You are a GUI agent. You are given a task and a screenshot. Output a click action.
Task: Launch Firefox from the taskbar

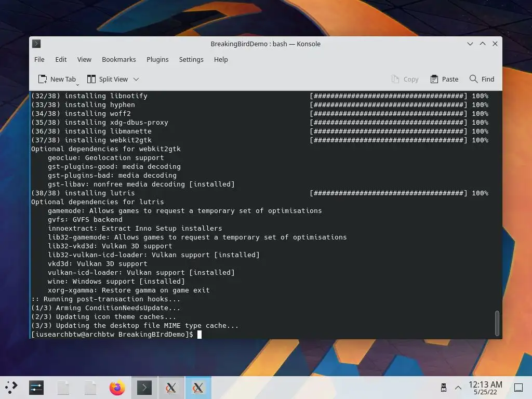117,388
